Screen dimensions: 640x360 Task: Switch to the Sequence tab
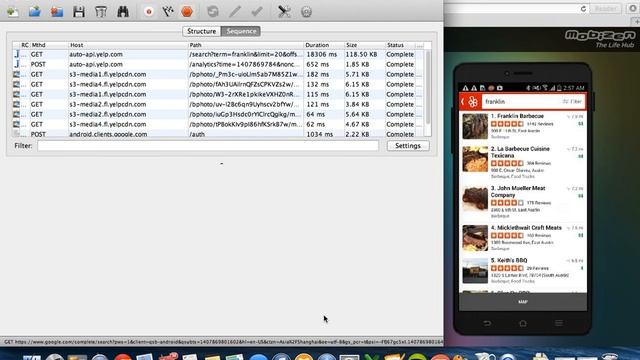click(241, 31)
